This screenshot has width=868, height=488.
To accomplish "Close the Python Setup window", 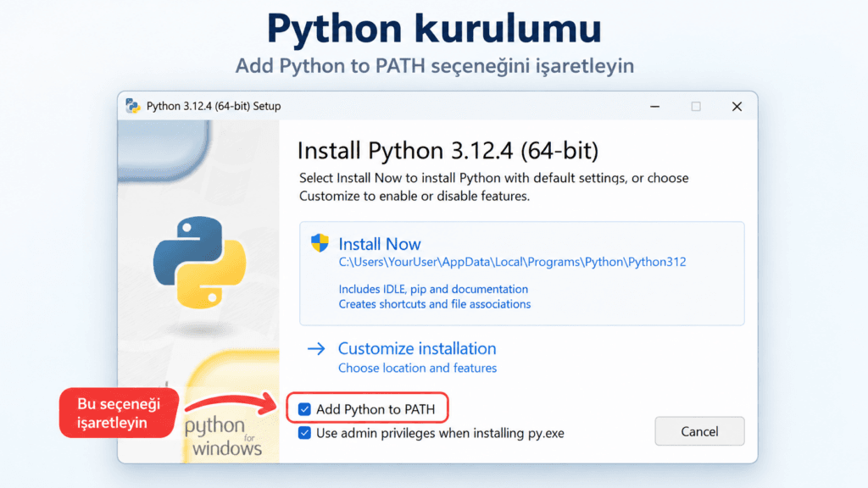I will pyautogui.click(x=737, y=106).
